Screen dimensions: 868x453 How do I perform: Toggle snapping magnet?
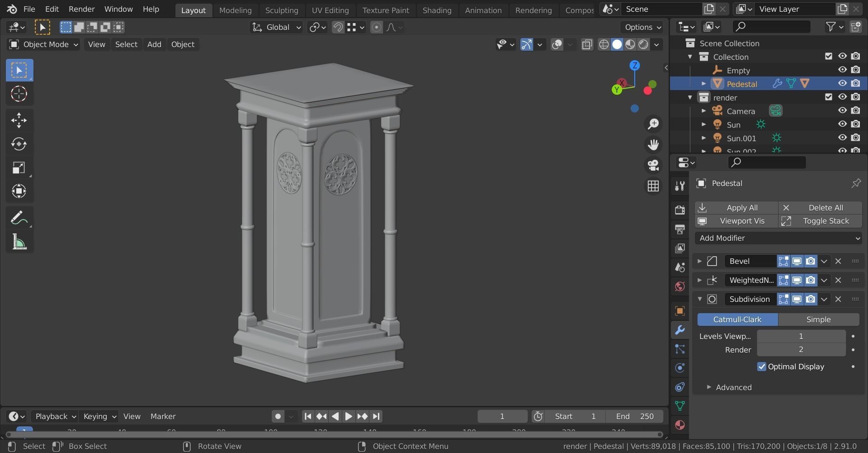[338, 27]
